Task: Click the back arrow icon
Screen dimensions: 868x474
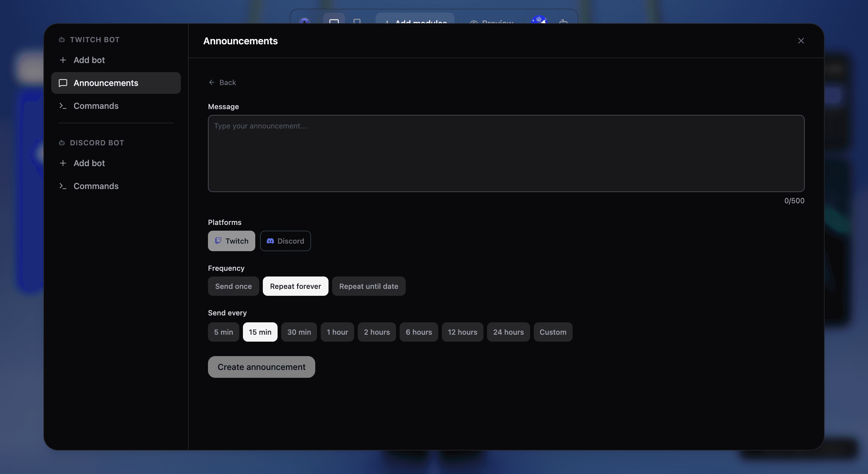Action: pos(212,82)
